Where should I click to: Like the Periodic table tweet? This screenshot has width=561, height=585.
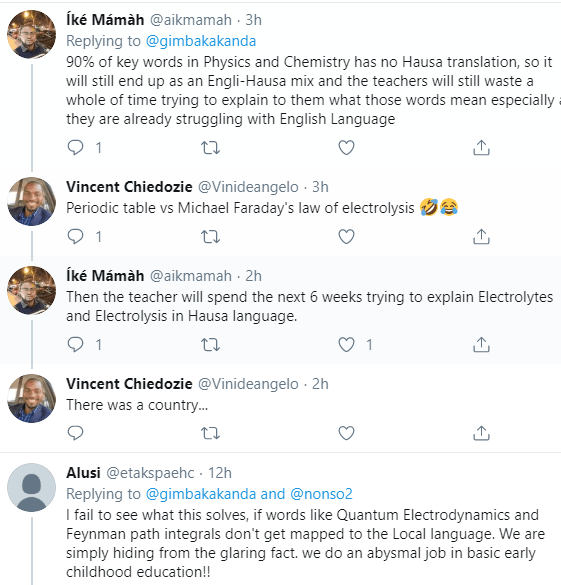[346, 237]
